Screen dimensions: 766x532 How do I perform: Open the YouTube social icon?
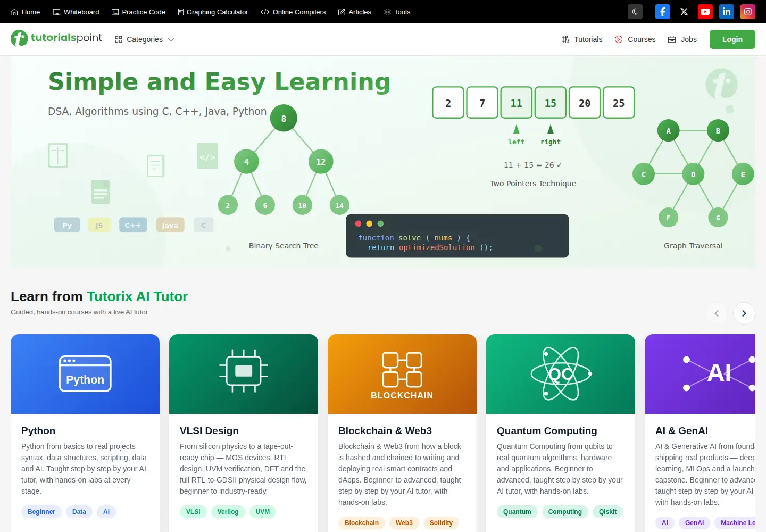(705, 12)
